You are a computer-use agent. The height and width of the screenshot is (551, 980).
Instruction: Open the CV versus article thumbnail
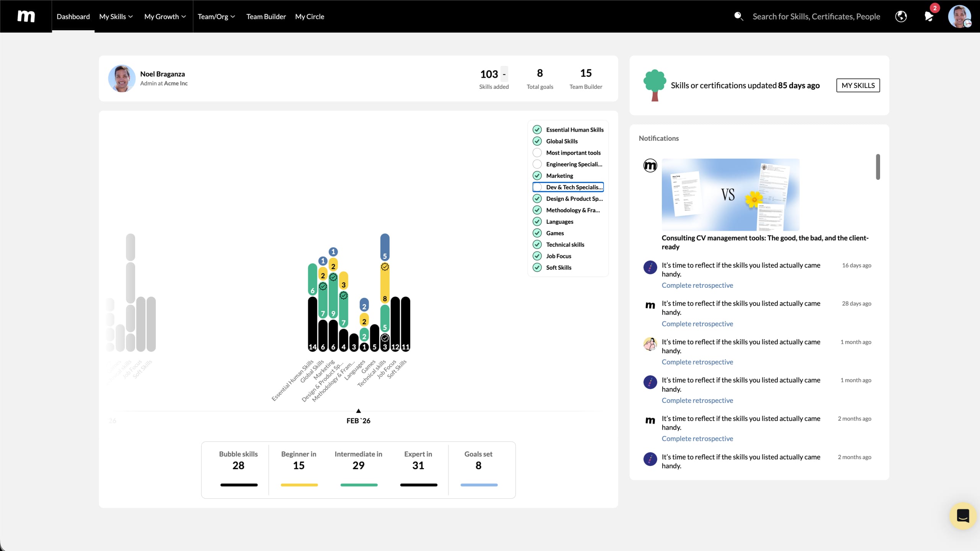pyautogui.click(x=730, y=195)
